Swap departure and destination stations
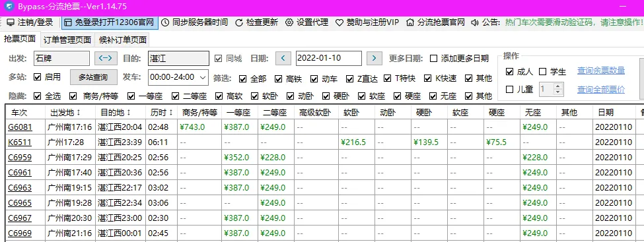The image size is (644, 242). coord(106,58)
